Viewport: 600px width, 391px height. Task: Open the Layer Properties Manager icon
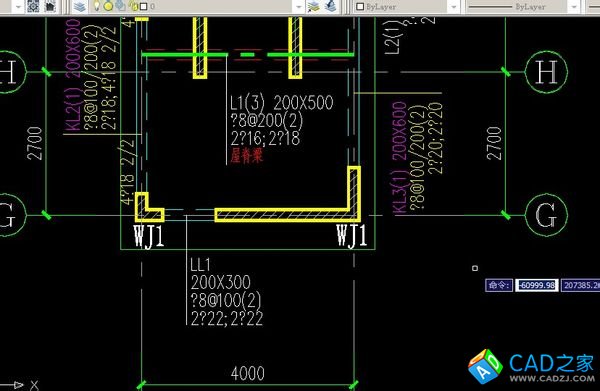[x=80, y=6]
